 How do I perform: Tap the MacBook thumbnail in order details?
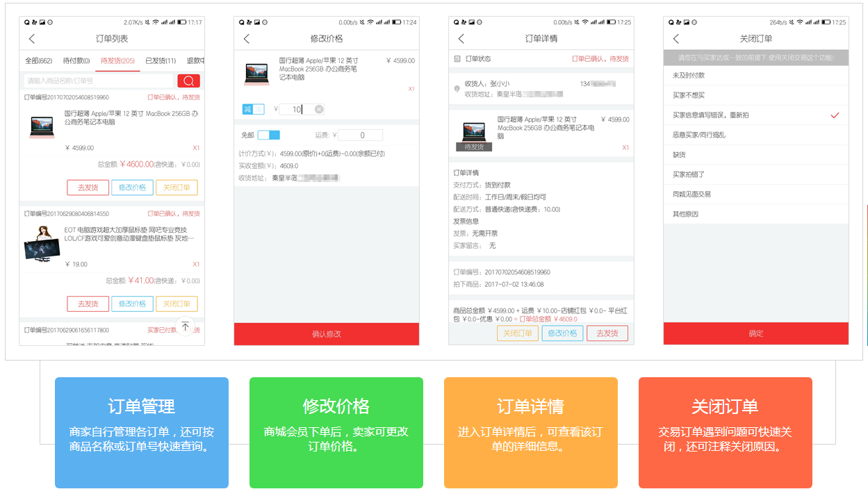[473, 133]
